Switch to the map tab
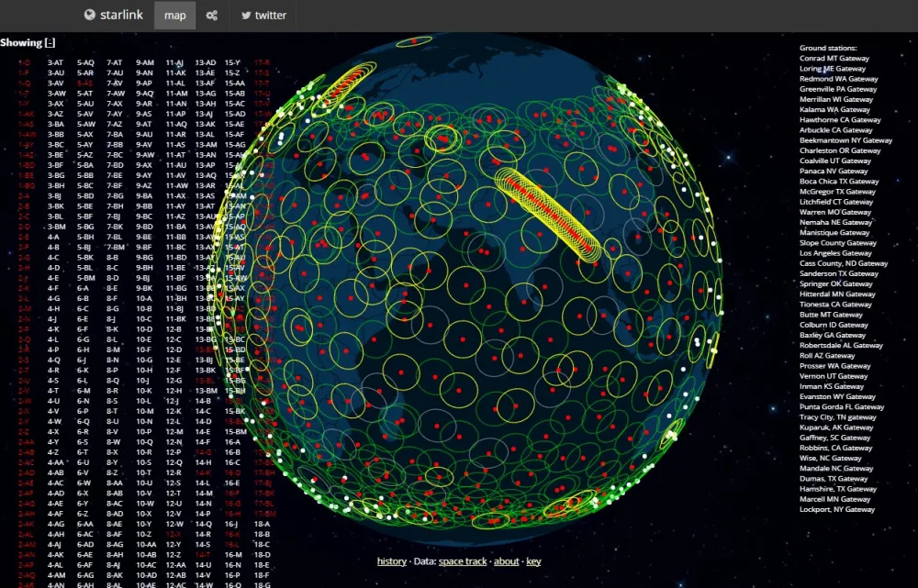This screenshot has width=918, height=588. (x=174, y=16)
